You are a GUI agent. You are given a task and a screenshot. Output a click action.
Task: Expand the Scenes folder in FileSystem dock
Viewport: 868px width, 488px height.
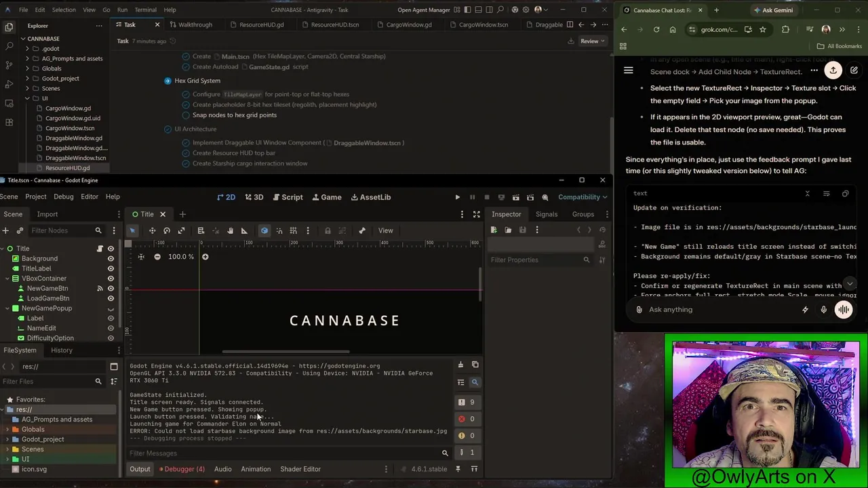9,449
